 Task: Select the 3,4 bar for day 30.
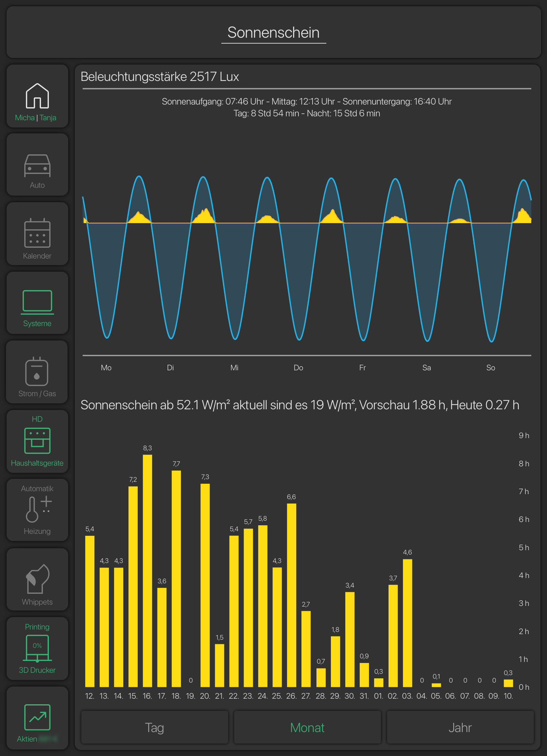click(350, 639)
